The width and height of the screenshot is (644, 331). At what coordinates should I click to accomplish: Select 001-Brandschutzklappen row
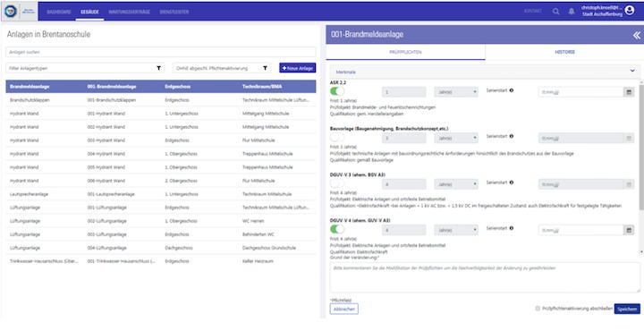click(x=161, y=100)
